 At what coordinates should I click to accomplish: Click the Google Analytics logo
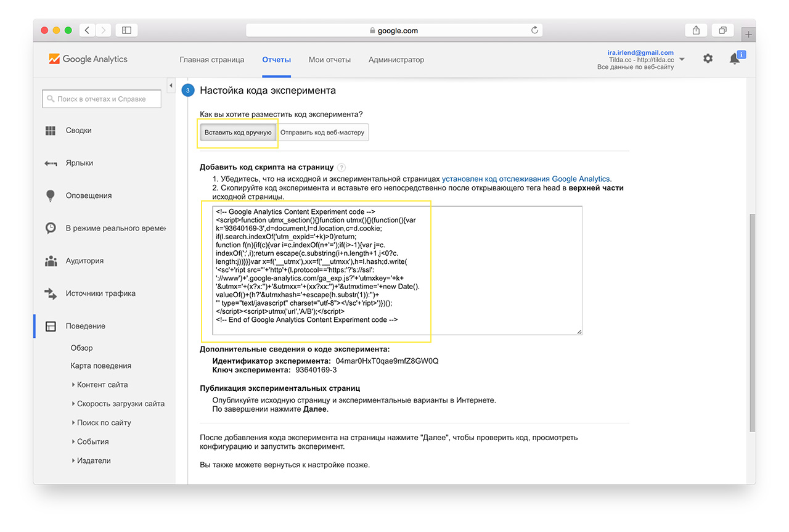click(x=88, y=59)
